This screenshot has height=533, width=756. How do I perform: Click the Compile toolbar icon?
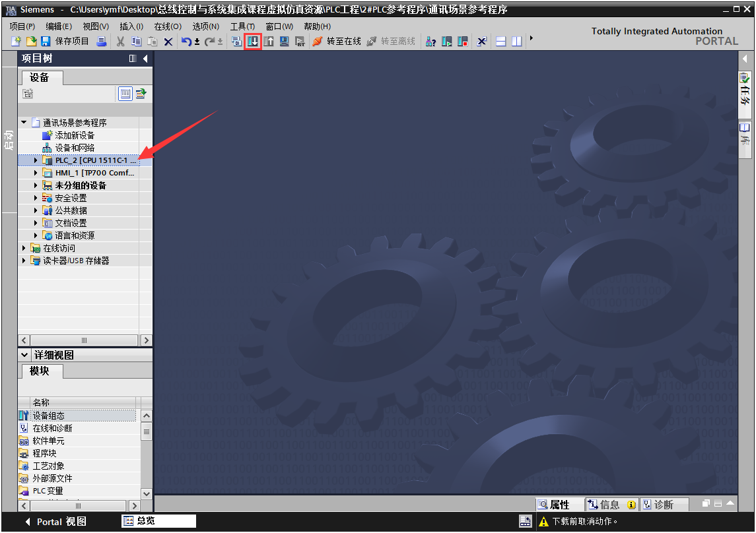coord(237,42)
